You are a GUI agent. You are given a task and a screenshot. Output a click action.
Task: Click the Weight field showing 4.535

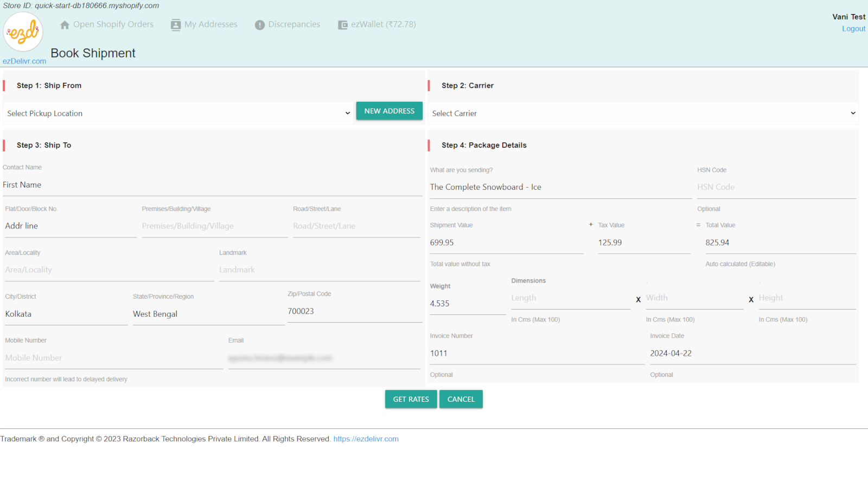pos(467,304)
